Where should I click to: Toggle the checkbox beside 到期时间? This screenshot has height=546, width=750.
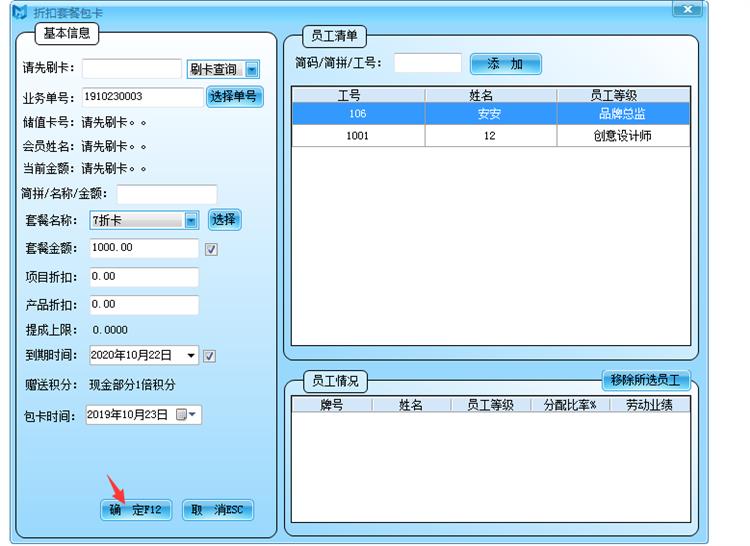(209, 356)
